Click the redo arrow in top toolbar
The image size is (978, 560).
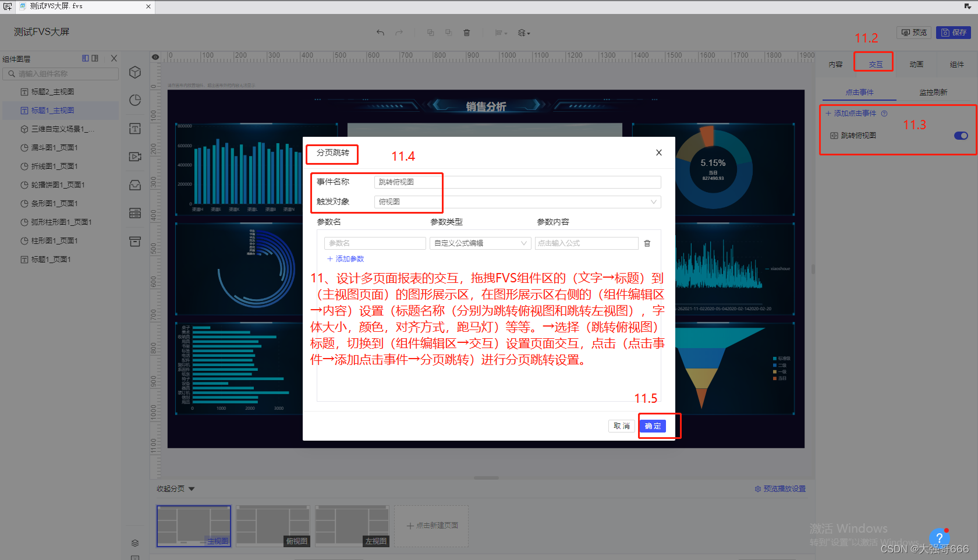click(399, 33)
